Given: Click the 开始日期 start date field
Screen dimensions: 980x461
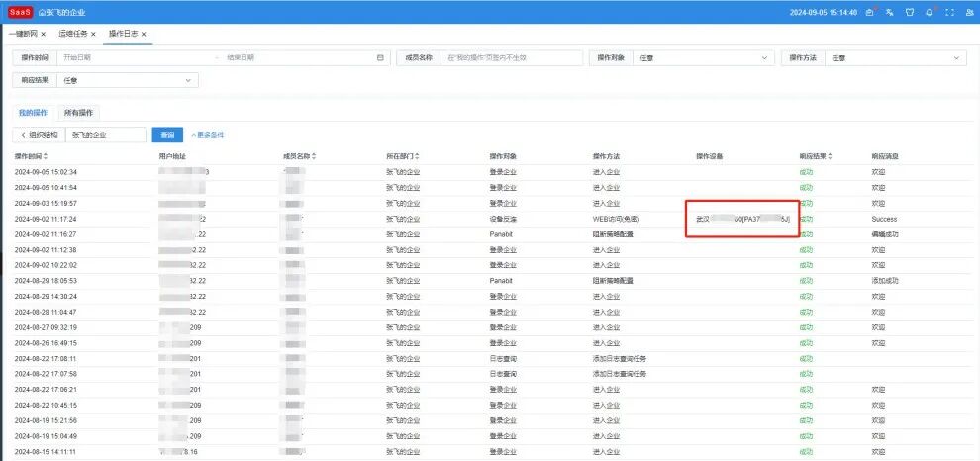Looking at the screenshot, I should 135,58.
